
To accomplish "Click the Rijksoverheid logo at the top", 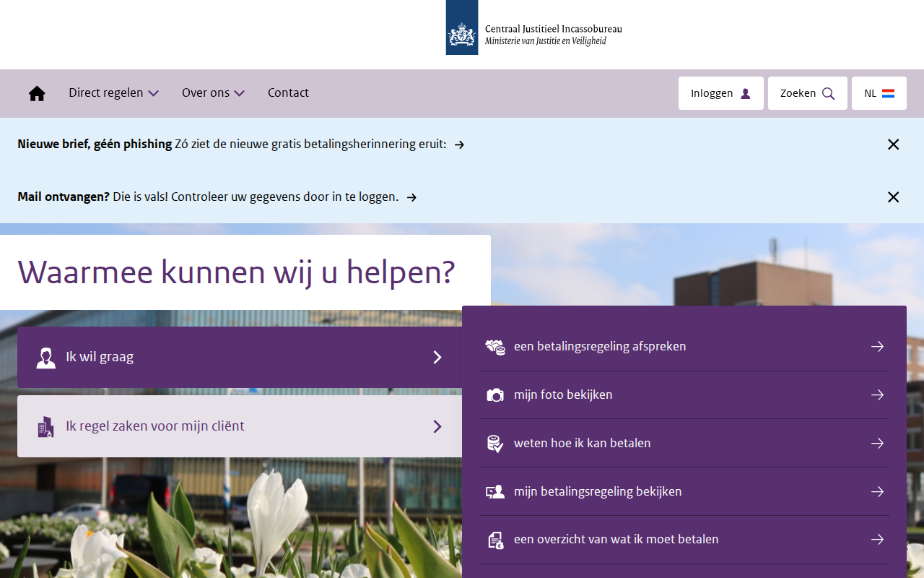I will click(x=533, y=27).
